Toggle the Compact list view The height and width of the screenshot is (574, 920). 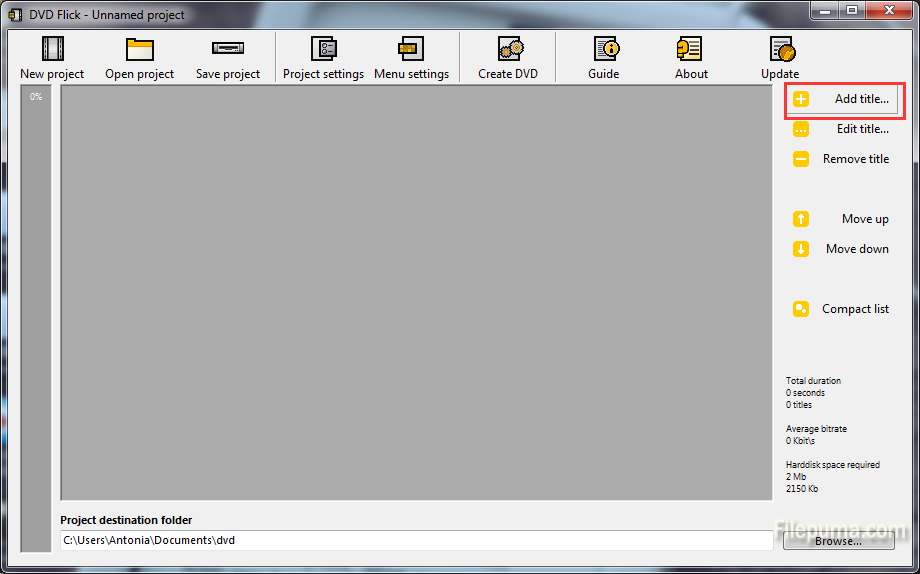841,309
